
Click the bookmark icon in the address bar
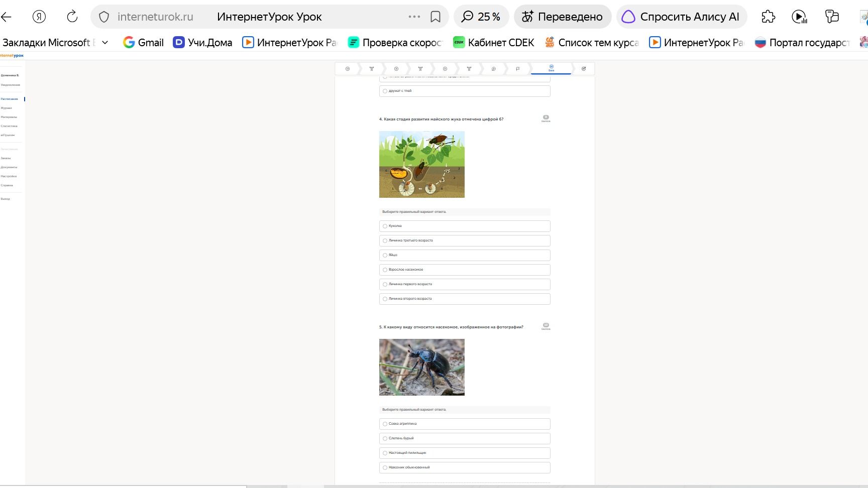(x=436, y=17)
